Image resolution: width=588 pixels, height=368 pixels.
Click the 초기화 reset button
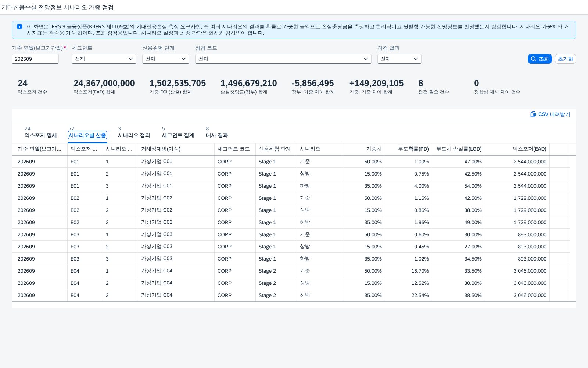click(x=565, y=59)
